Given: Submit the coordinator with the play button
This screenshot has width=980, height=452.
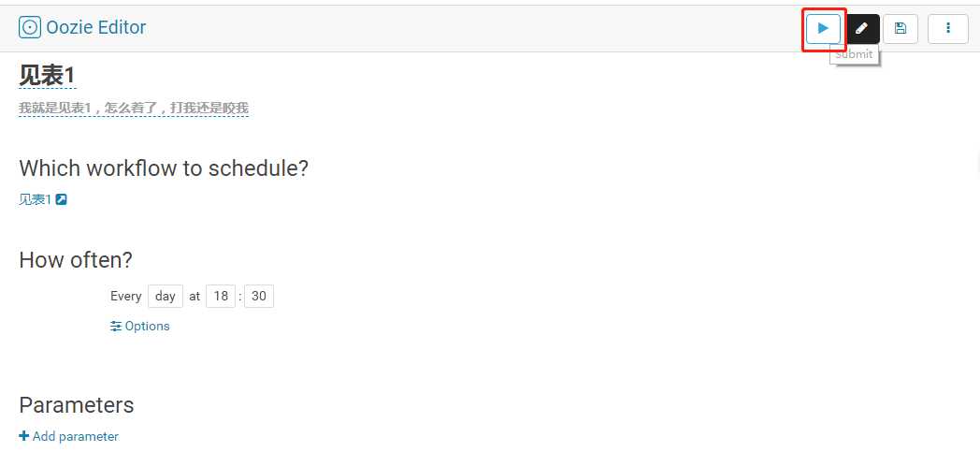Looking at the screenshot, I should coord(823,28).
